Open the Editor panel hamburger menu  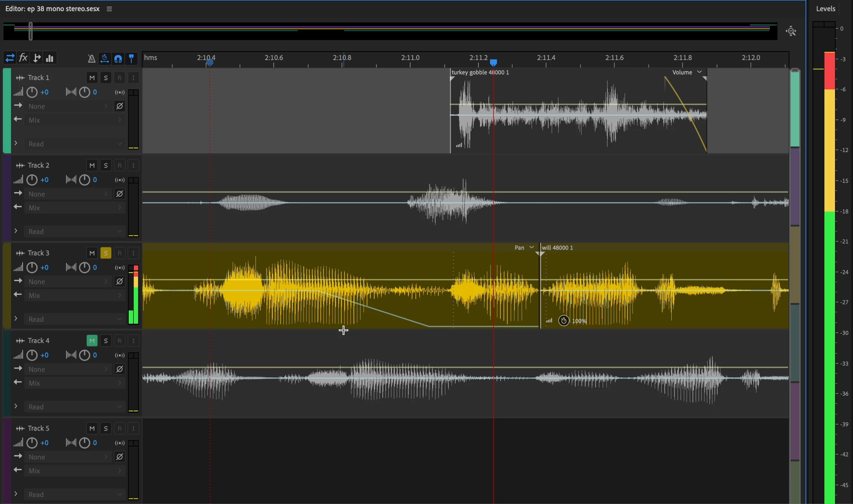tap(109, 9)
